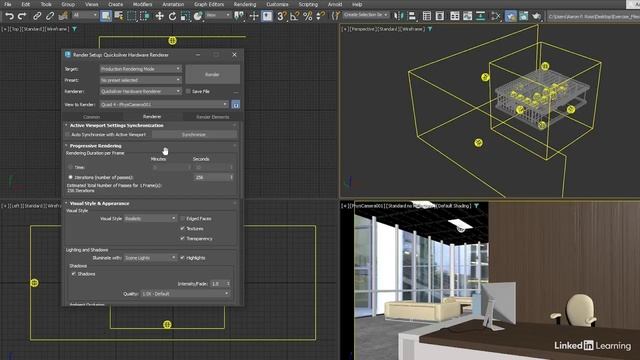Choose Bind to Space Warp tool
Viewport: 640px width, 360px height.
pos(63,16)
